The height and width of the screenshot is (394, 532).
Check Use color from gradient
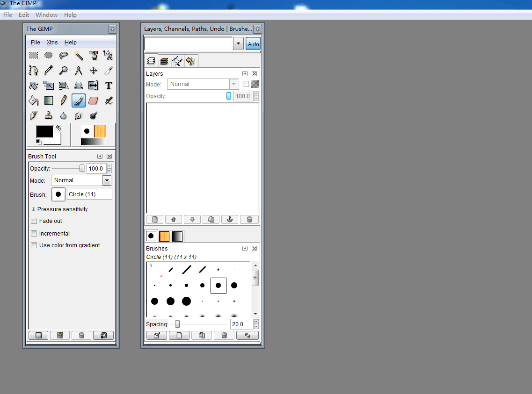tap(34, 245)
